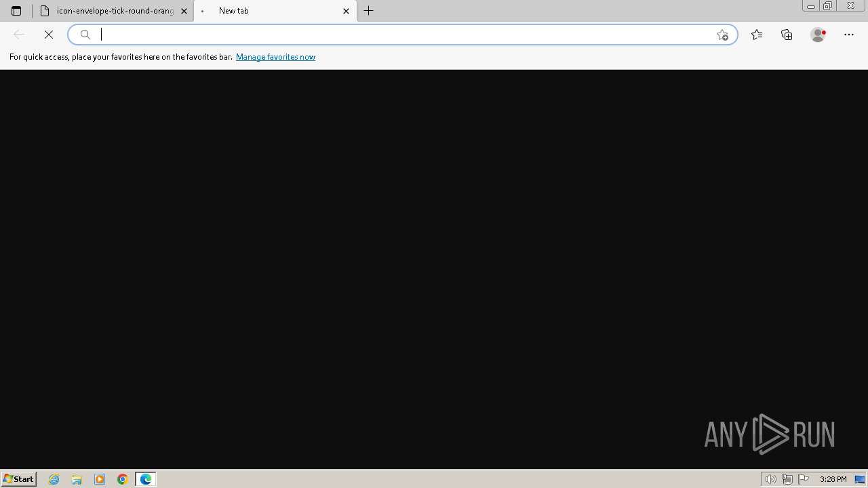
Task: Add this page to favorites star
Action: click(722, 35)
